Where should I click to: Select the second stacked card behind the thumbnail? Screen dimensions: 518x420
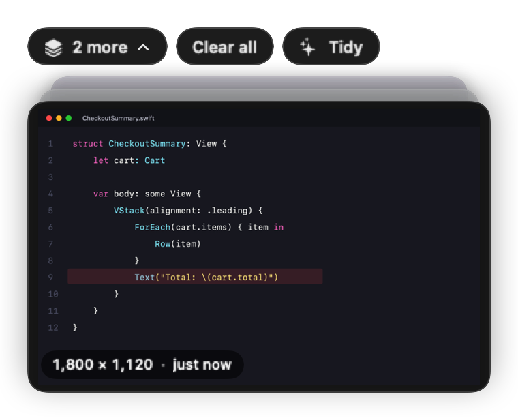tap(259, 95)
